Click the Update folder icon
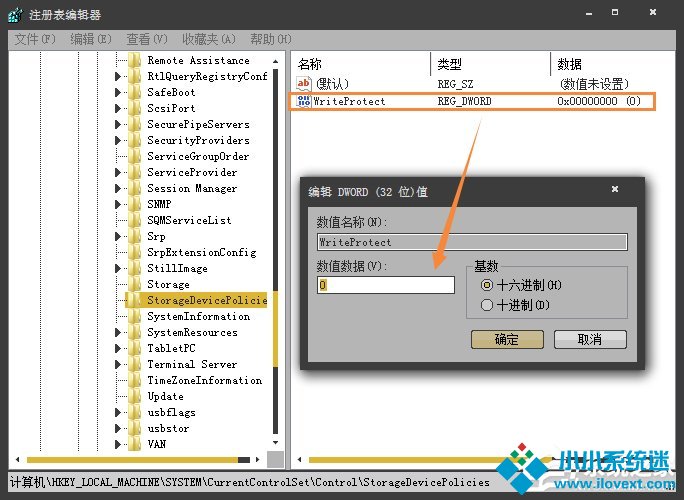The width and height of the screenshot is (684, 500). pyautogui.click(x=135, y=396)
